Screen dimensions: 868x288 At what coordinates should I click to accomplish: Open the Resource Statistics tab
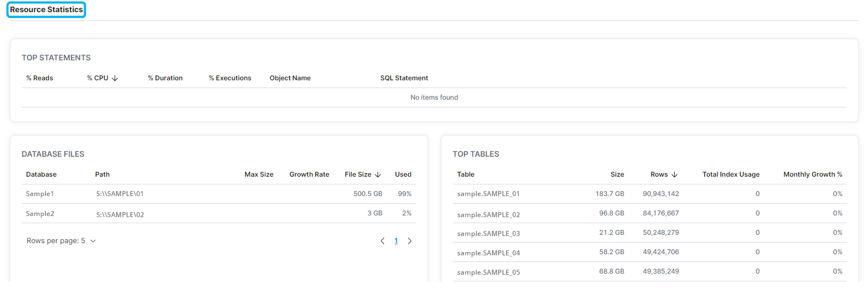click(x=46, y=10)
